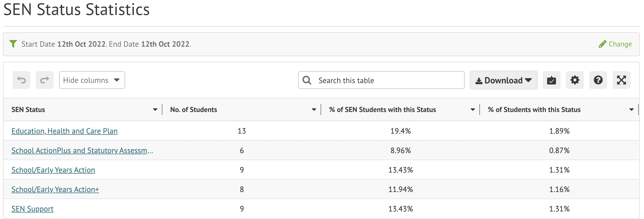Open the SEN Support link

[32, 209]
